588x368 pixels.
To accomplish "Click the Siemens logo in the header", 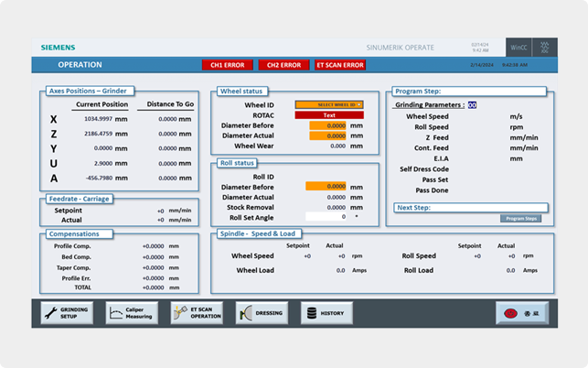I will (58, 47).
